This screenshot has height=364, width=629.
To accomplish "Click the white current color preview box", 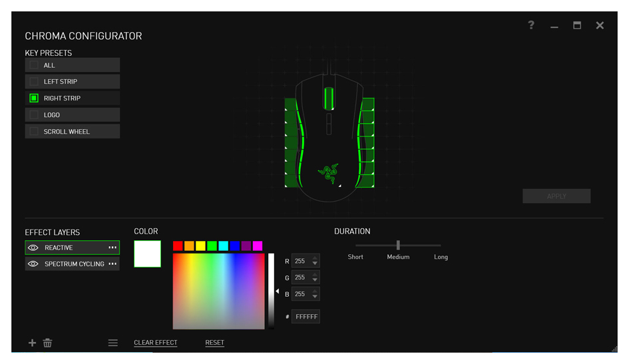I will [147, 254].
